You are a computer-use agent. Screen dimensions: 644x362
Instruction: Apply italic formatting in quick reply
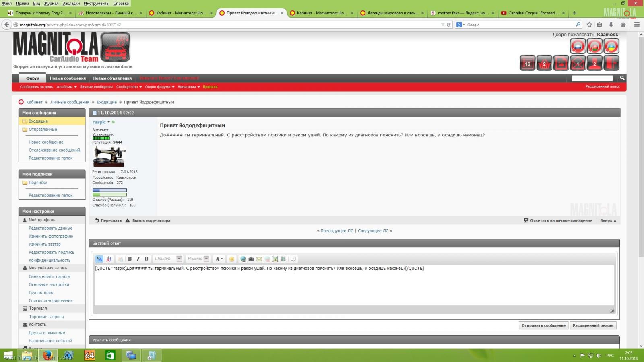[x=138, y=259]
